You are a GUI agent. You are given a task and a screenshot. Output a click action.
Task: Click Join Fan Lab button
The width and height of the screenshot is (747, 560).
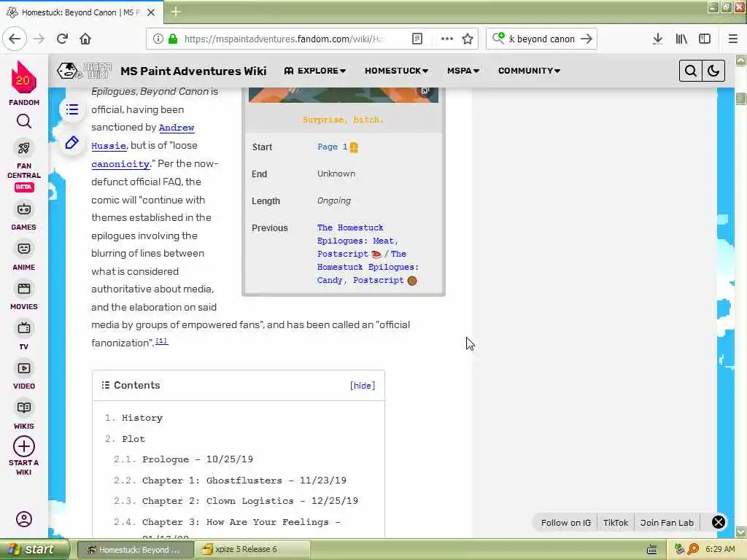tap(667, 522)
